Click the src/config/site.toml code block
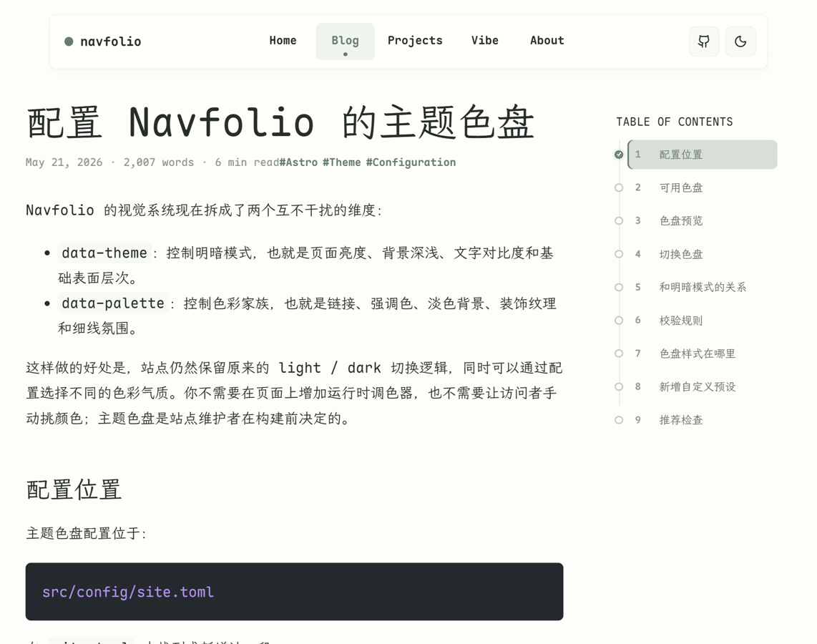 tap(294, 591)
